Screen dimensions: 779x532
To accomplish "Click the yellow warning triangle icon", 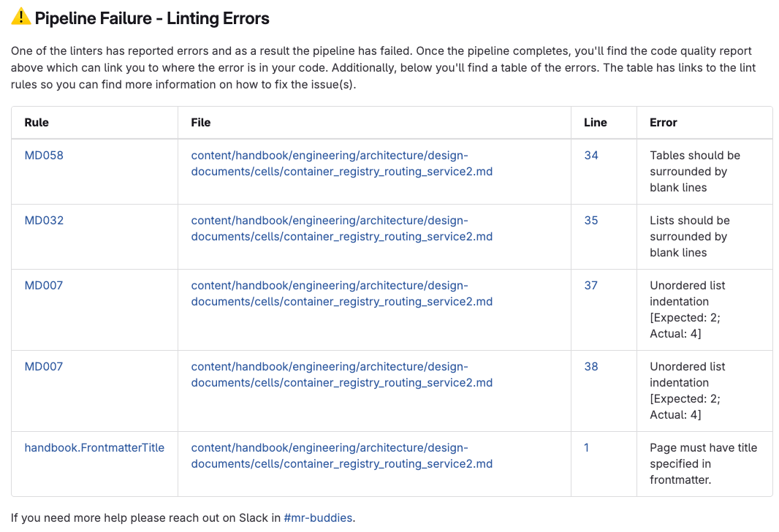I will click(21, 17).
